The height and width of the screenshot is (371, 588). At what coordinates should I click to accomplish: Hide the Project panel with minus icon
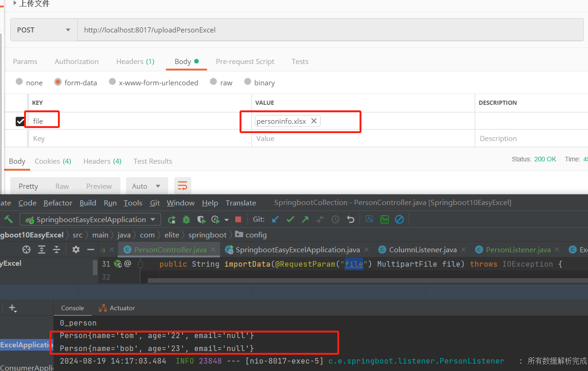(x=91, y=249)
